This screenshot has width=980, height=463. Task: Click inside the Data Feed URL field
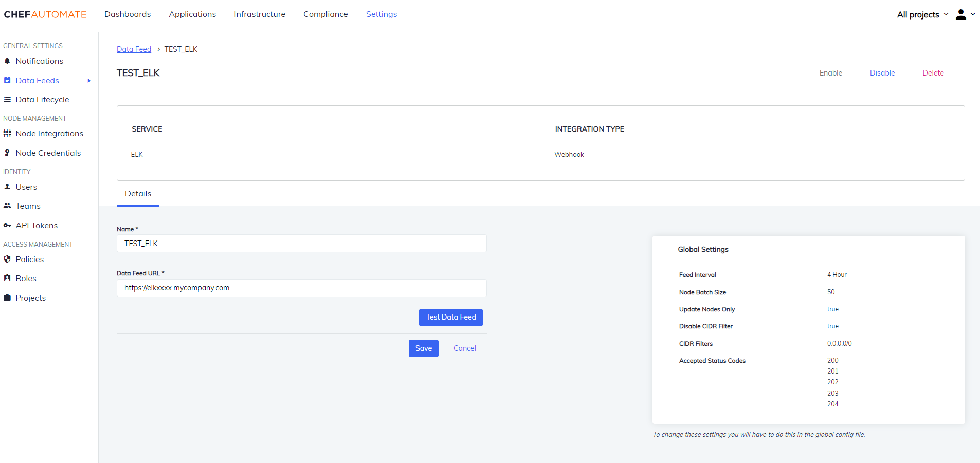(x=301, y=288)
